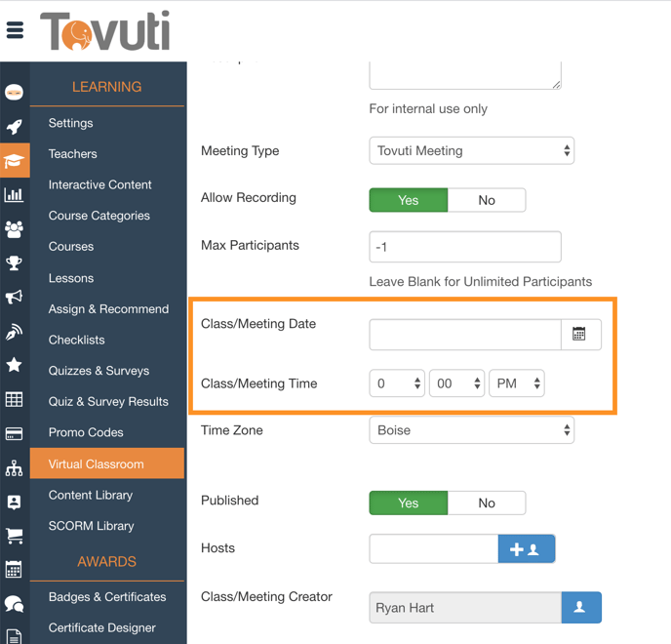Open the Meeting Type dropdown
Screen dimensions: 671x644
(471, 151)
